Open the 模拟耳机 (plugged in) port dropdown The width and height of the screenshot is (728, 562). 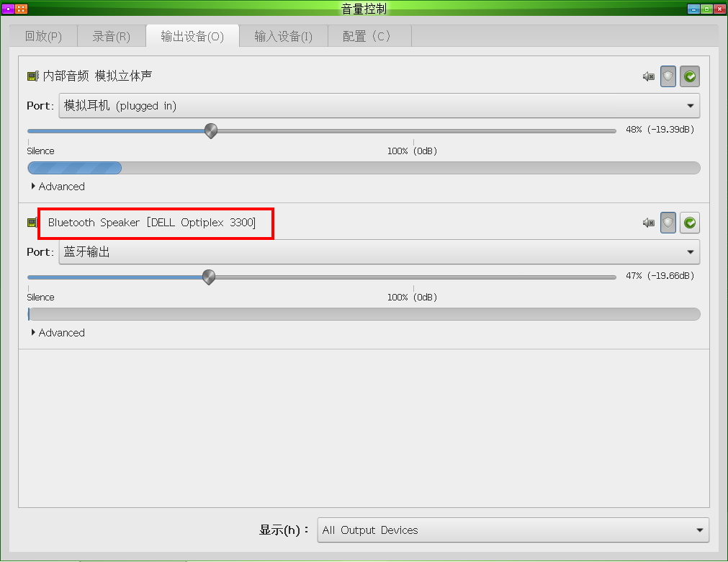(379, 106)
